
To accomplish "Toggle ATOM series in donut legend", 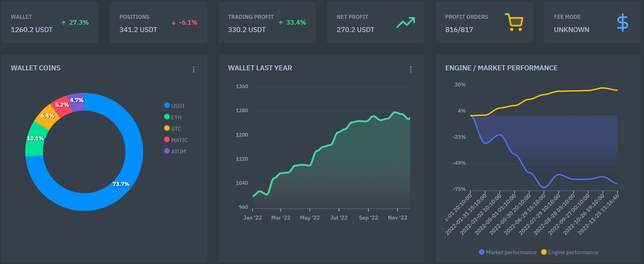I will (x=175, y=151).
